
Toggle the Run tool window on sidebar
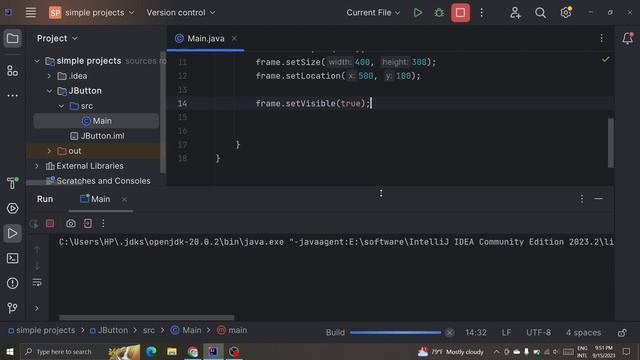12,233
